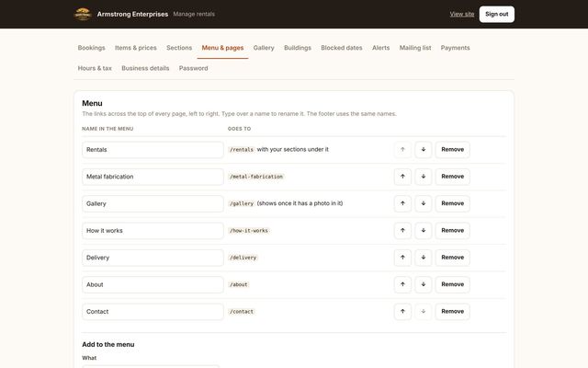Viewport: 588px width, 368px height.
Task: Move About row down
Action: [423, 284]
